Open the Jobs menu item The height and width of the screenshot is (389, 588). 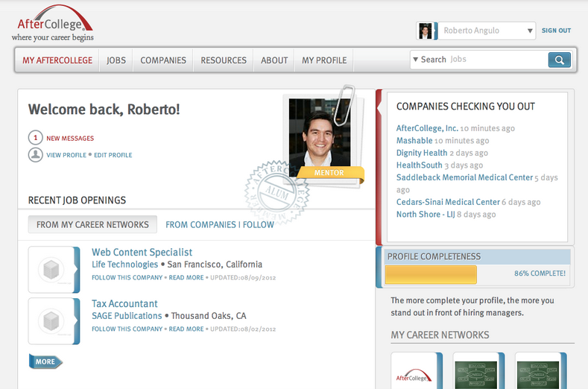(116, 60)
